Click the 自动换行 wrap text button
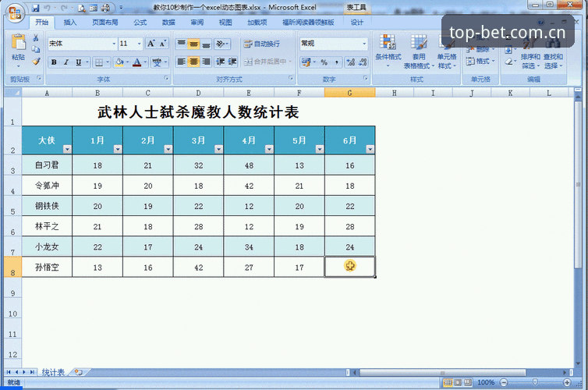This screenshot has width=588, height=390. (x=262, y=44)
